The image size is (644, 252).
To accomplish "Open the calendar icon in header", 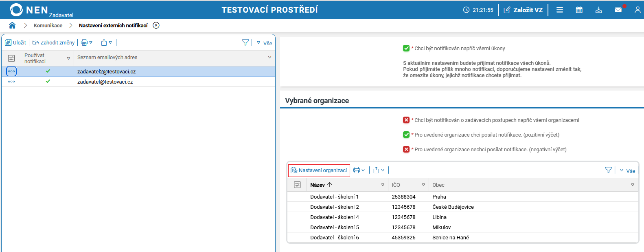I will click(x=579, y=10).
